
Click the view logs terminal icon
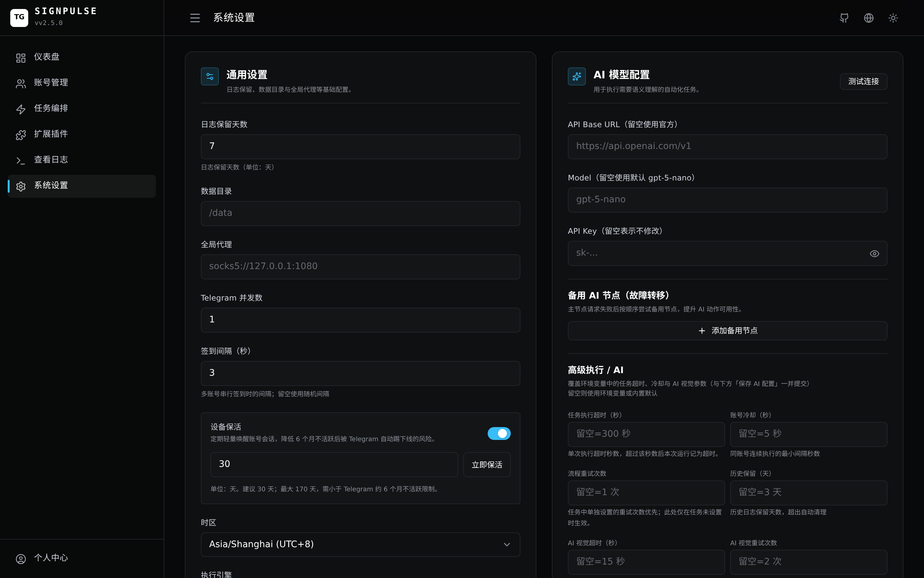(21, 161)
